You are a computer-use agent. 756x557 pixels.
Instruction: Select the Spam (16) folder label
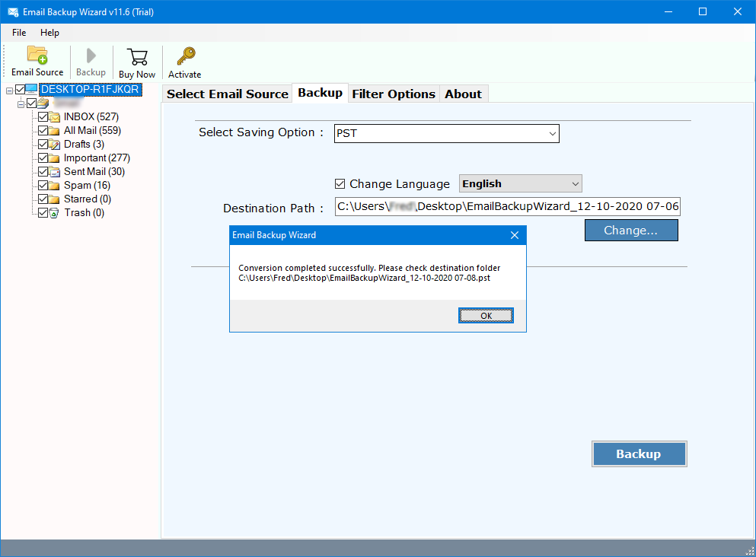pos(88,186)
